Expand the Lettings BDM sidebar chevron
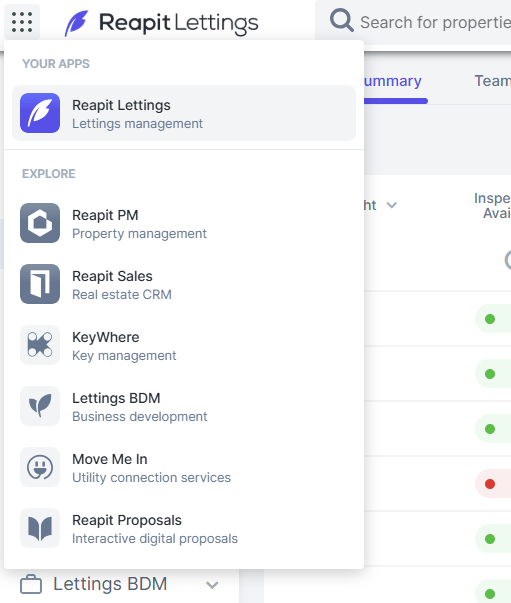 (x=212, y=585)
